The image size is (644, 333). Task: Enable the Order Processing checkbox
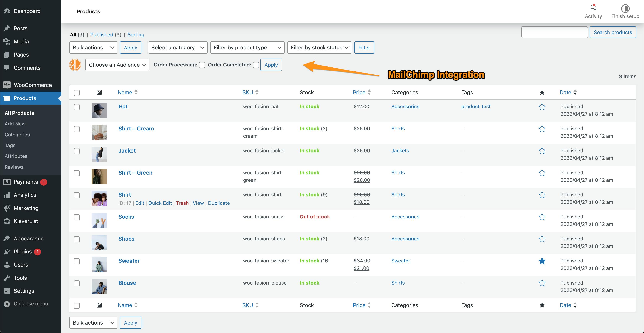click(x=202, y=65)
